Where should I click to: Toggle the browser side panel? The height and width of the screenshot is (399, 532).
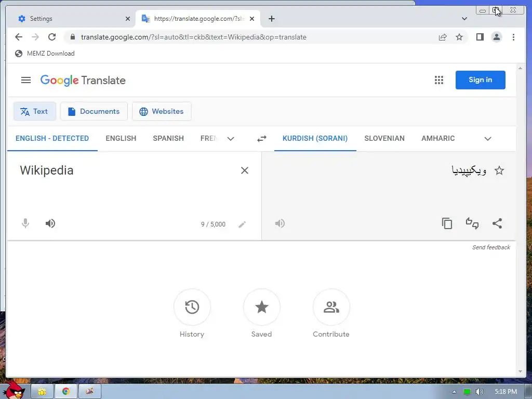[x=480, y=37]
